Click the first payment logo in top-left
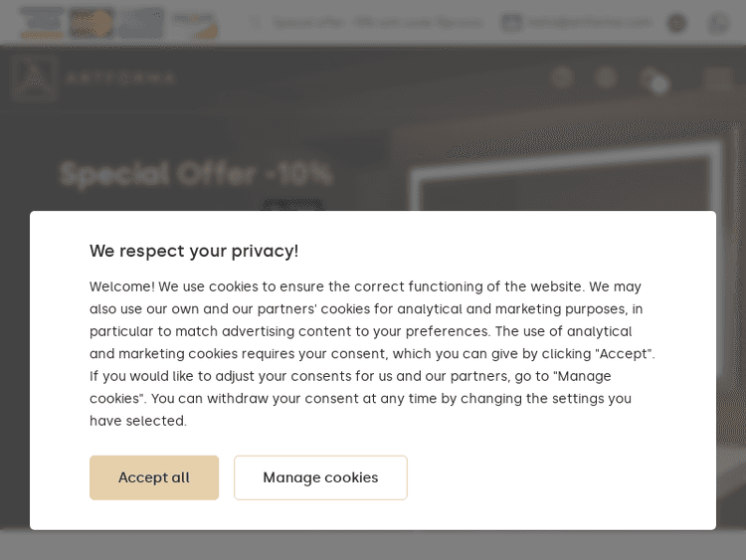746x560 pixels. click(42, 22)
